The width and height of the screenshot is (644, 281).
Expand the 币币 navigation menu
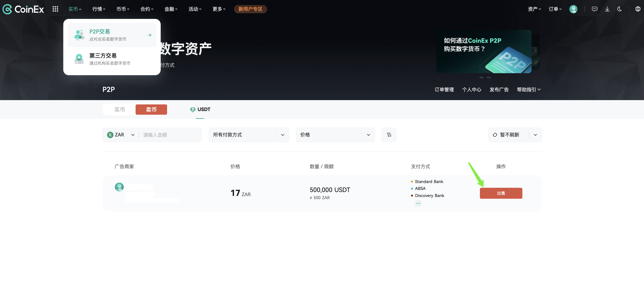(x=123, y=9)
